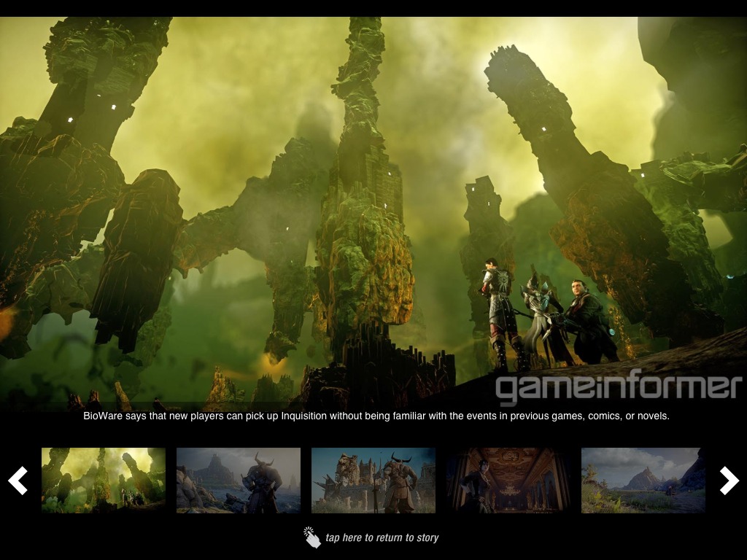Click the left arrow to view previous images

[x=18, y=481]
